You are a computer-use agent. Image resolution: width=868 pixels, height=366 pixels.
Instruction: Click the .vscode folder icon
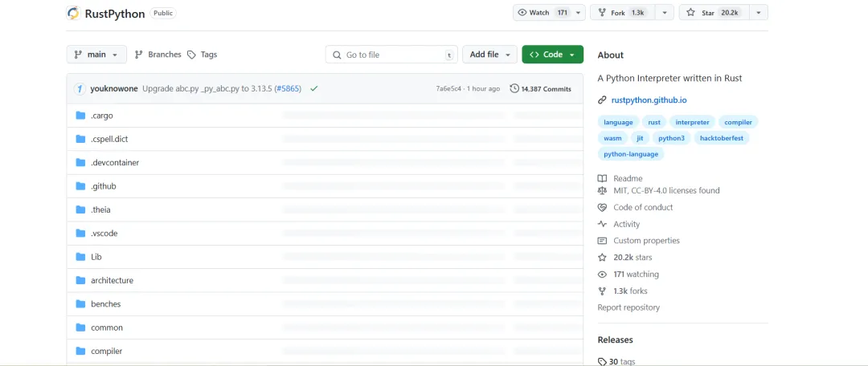click(x=80, y=234)
